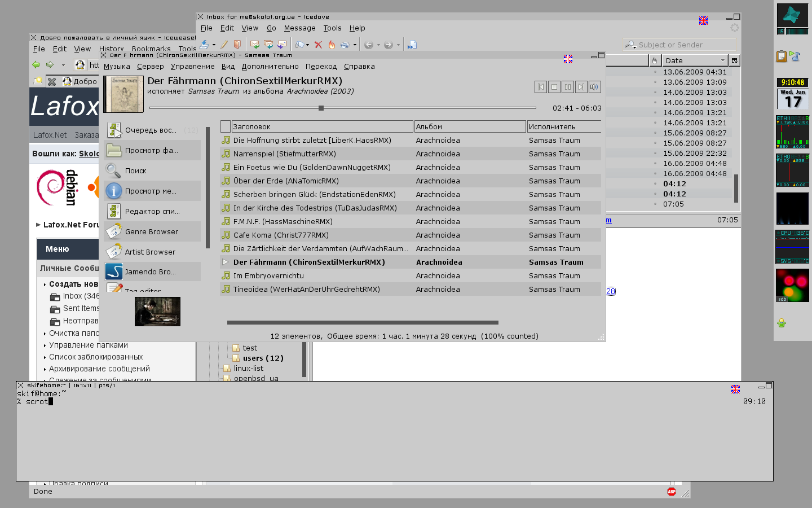Open the search-type dropdown in Subject or Sender box
The height and width of the screenshot is (508, 812).
point(631,45)
